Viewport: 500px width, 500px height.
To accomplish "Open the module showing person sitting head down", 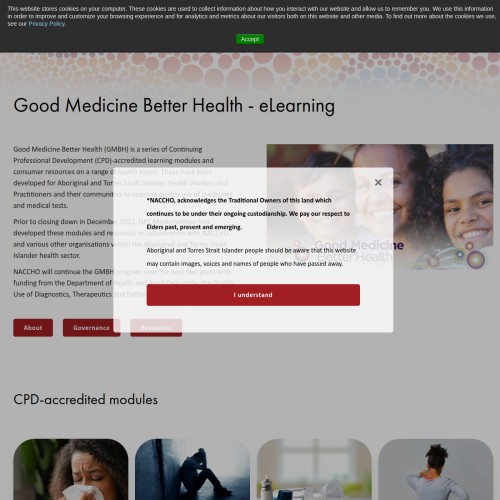I will pyautogui.click(x=192, y=469).
